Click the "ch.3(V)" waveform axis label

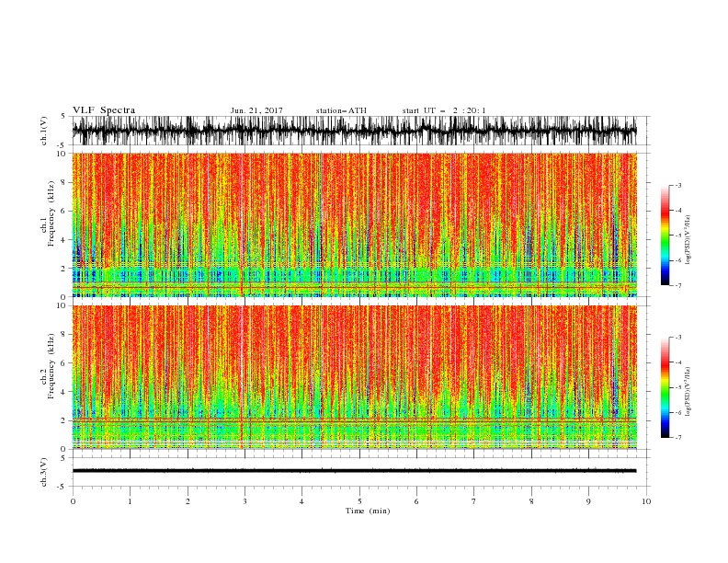click(44, 472)
